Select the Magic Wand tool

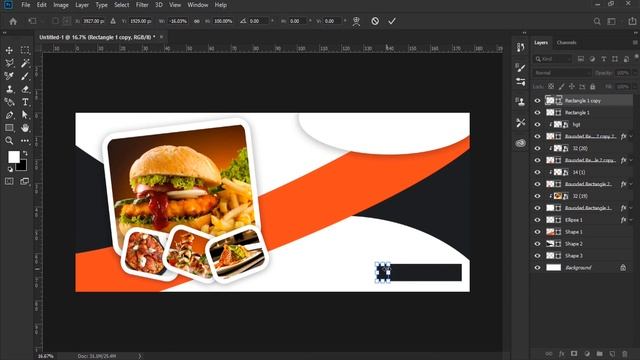[x=25, y=63]
